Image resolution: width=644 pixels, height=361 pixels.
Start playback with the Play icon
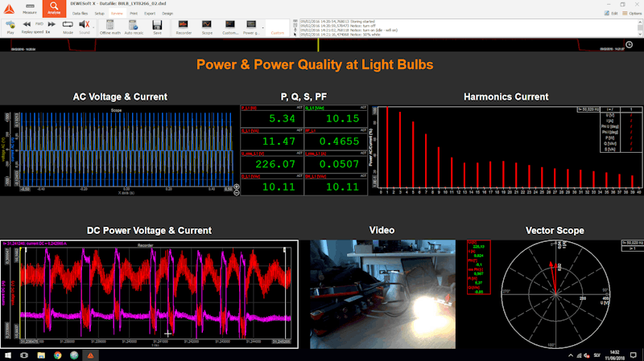point(10,27)
